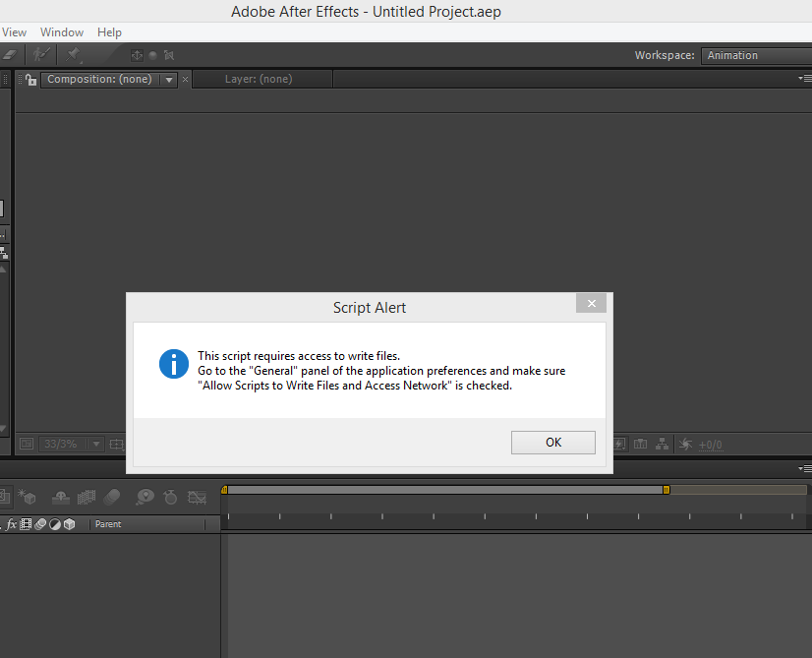Select the Eraser tool
Screen dimensions: 812x658
[x=10, y=54]
